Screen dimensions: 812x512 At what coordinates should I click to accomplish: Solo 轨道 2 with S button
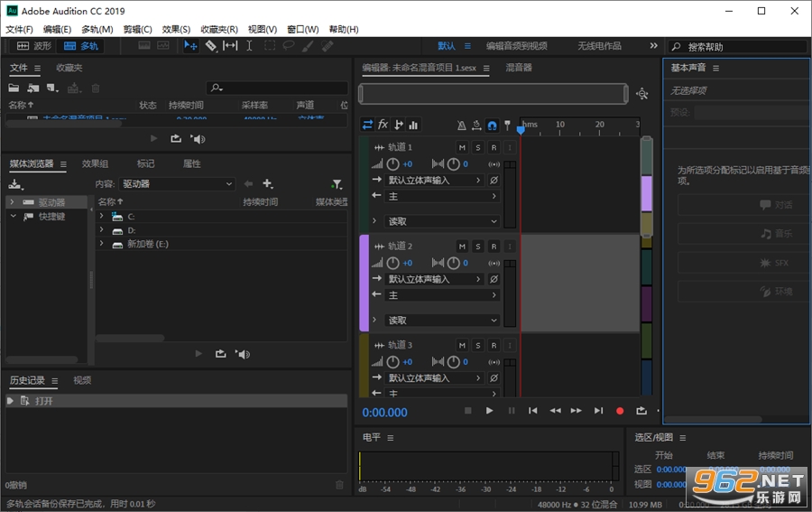pyautogui.click(x=478, y=247)
